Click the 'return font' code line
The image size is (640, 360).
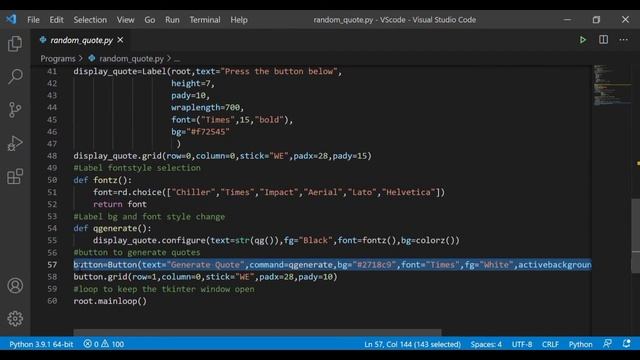[x=120, y=204]
